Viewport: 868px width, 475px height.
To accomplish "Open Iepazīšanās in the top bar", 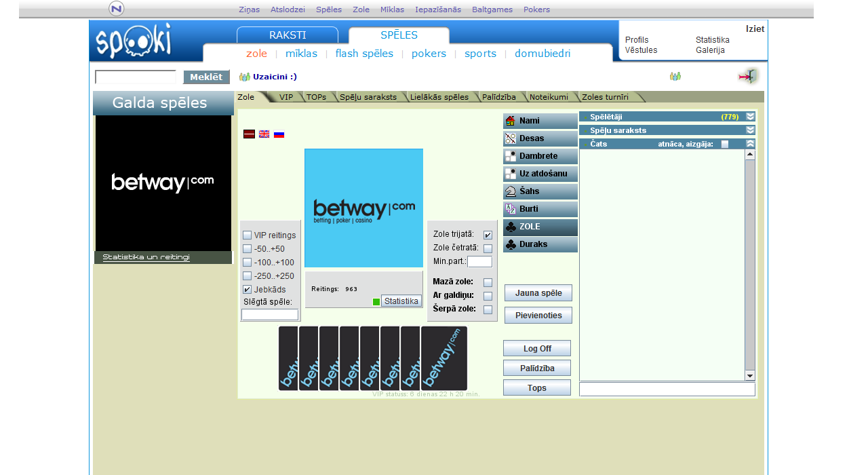I will (x=438, y=9).
